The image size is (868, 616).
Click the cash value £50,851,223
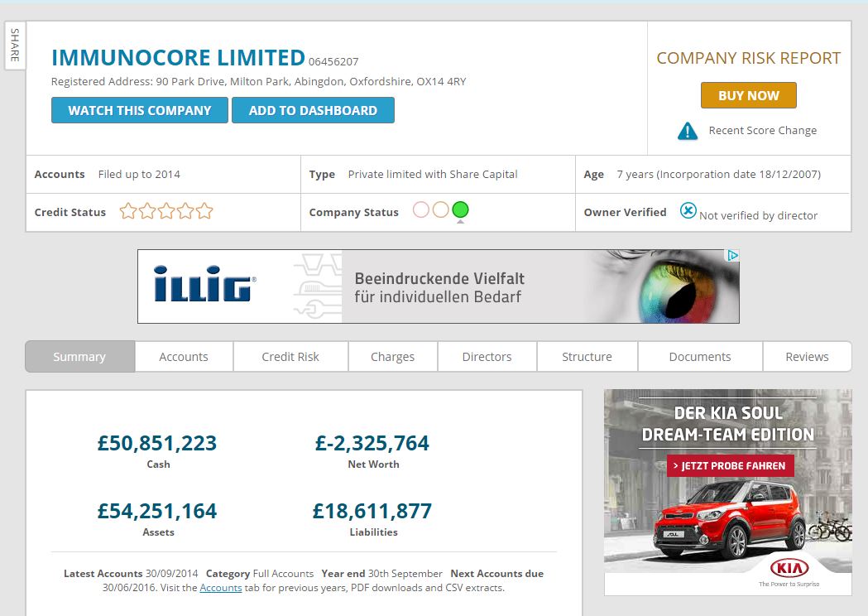(x=157, y=443)
